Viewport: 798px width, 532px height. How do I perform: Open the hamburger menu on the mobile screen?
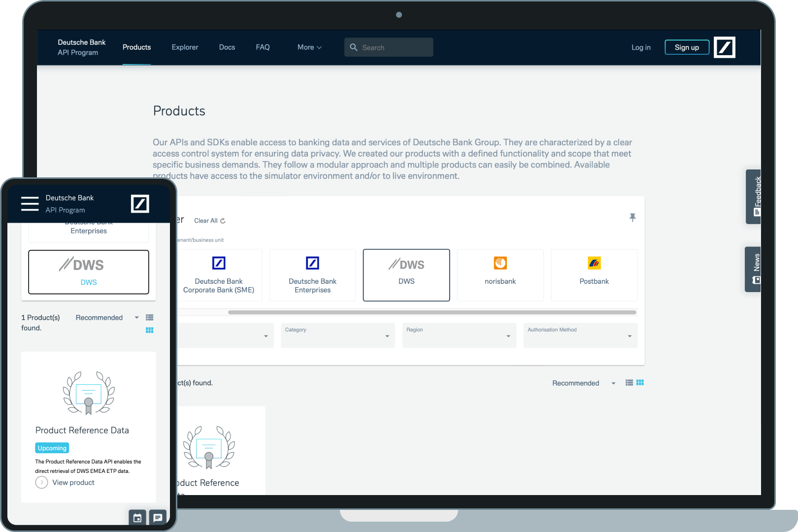tap(30, 203)
